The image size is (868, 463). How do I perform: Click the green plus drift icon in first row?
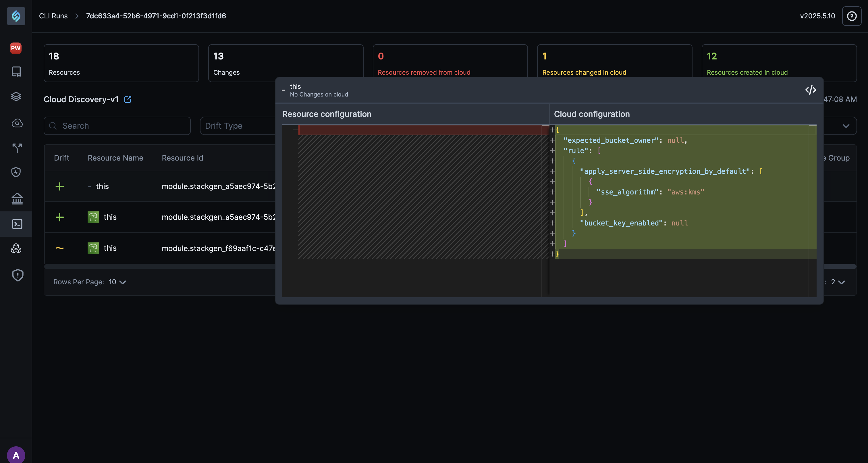click(x=60, y=186)
